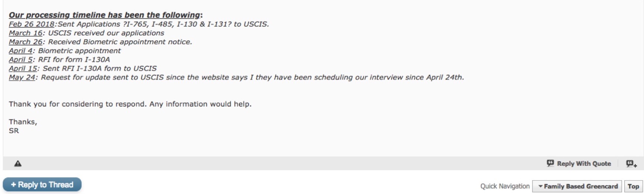
Task: Click the report post warning triangle icon
Action: (18, 164)
